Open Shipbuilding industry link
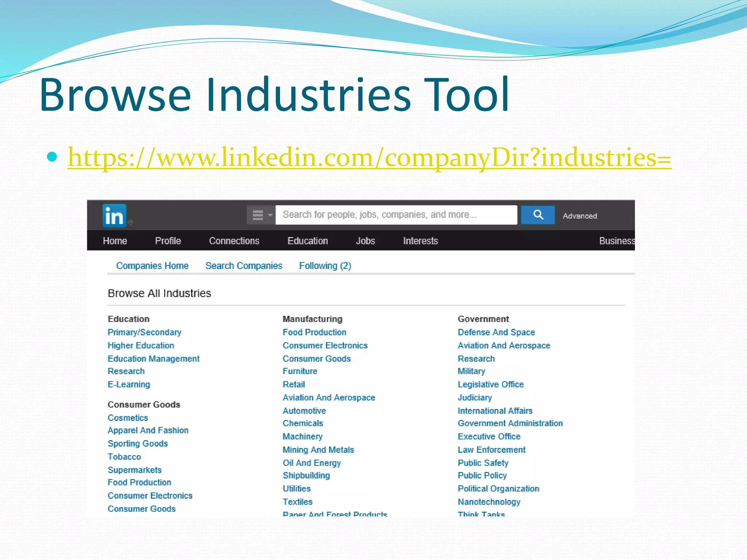The height and width of the screenshot is (560, 747). 306,476
